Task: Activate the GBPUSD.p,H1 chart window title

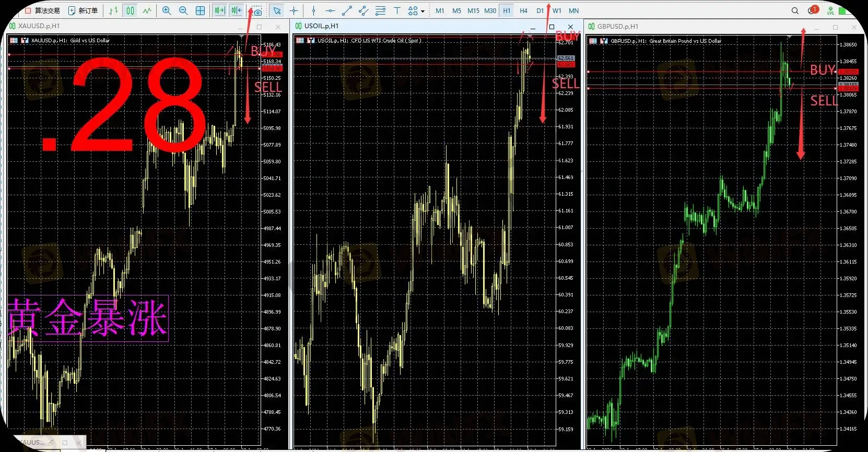Action: (618, 27)
